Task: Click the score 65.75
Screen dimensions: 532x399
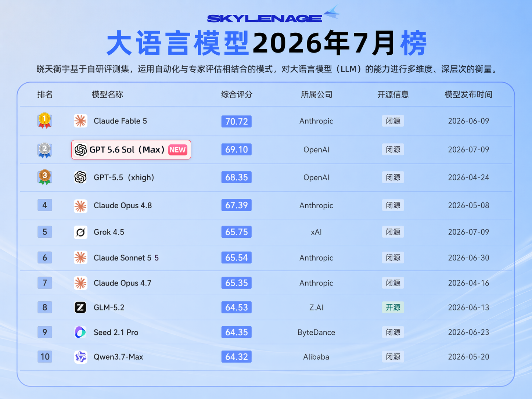Action: tap(237, 232)
